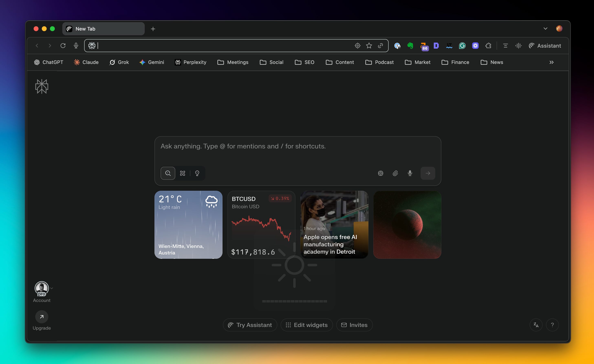Open the model chooser chip icon
594x364 pixels.
click(x=380, y=173)
